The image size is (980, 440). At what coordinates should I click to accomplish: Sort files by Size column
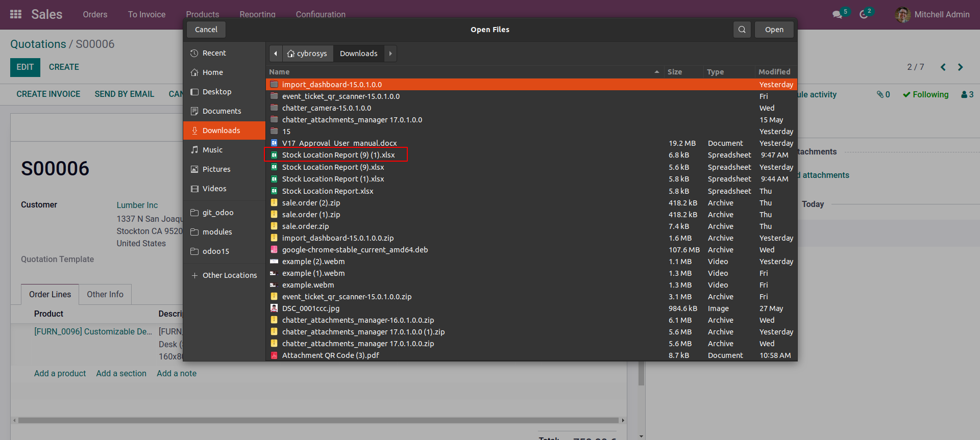[683, 72]
